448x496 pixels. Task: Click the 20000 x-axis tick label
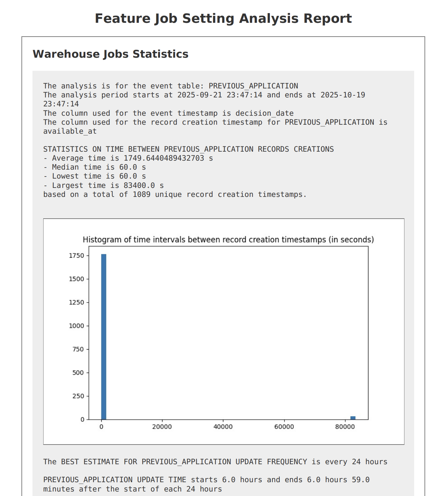pyautogui.click(x=162, y=427)
